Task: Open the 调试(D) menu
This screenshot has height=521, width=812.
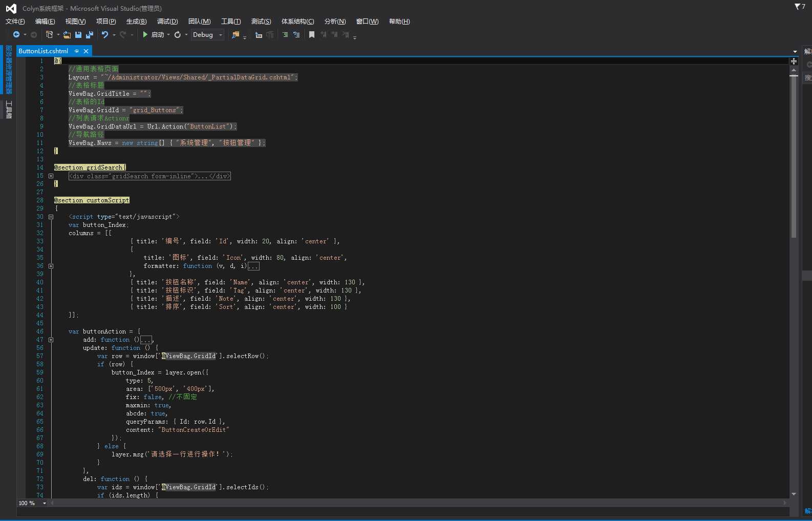Action: pos(167,22)
